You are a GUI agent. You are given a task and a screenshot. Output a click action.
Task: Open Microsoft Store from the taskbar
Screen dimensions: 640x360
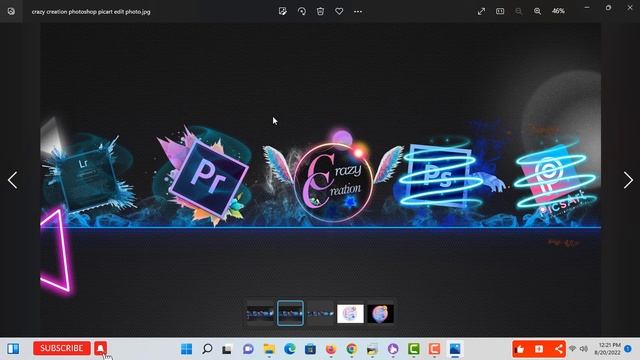pyautogui.click(x=310, y=349)
